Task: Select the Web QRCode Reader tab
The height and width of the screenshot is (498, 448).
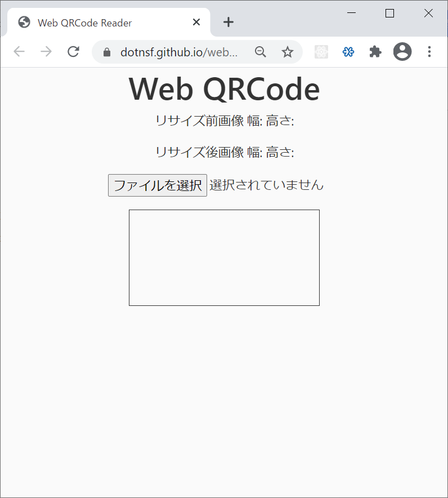Action: [x=109, y=22]
